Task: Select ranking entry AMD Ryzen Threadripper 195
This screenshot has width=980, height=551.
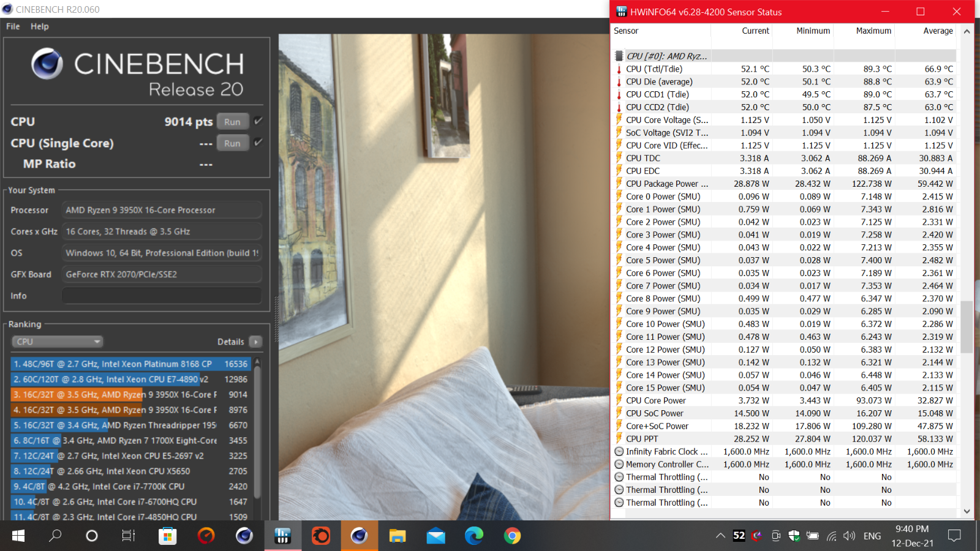Action: click(130, 425)
